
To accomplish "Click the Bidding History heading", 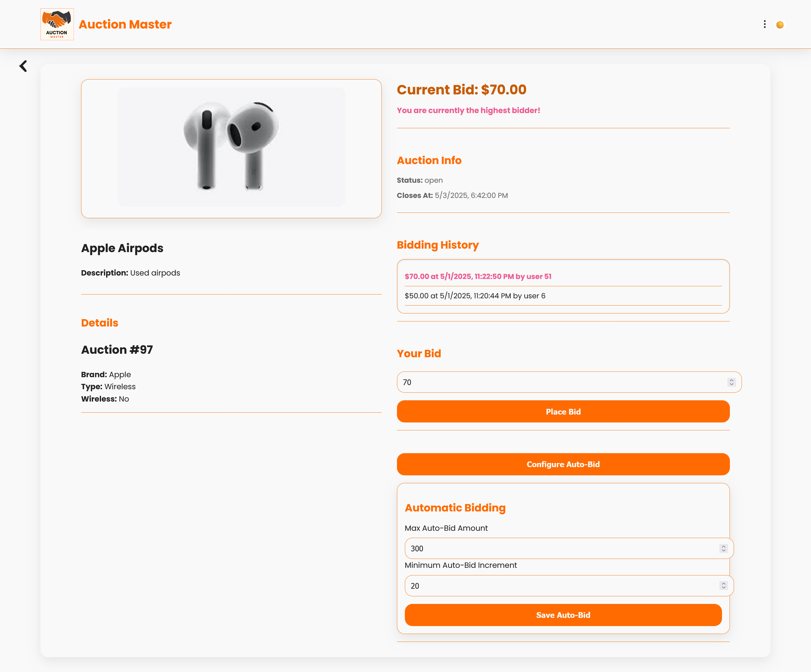I will pyautogui.click(x=437, y=245).
